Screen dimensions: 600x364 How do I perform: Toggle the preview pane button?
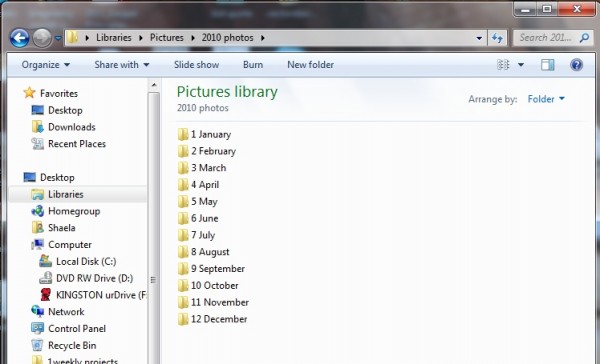coord(548,65)
